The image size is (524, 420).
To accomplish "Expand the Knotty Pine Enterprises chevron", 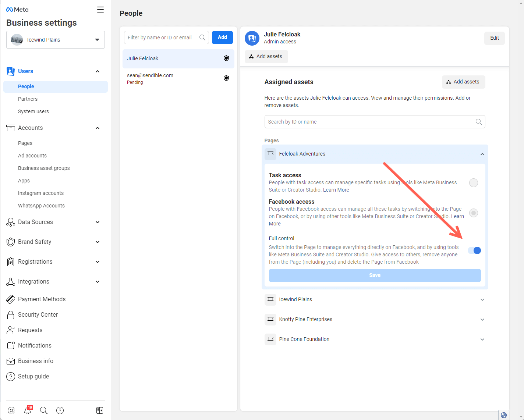I will (x=482, y=320).
